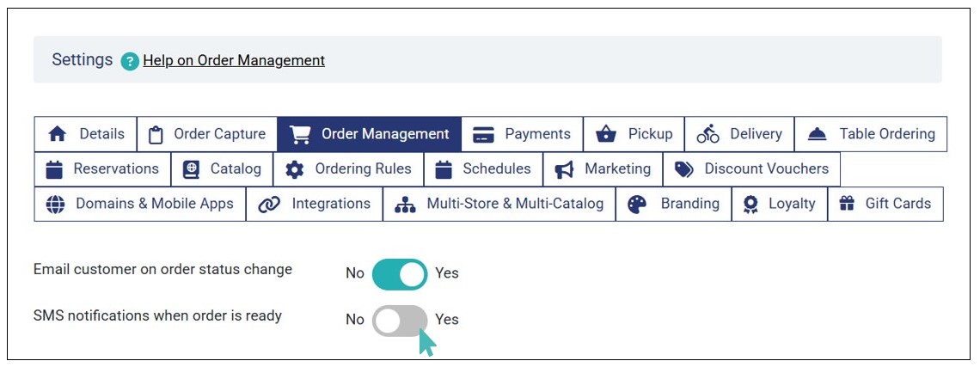
Task: Click the house icon on Details tab
Action: 58,134
